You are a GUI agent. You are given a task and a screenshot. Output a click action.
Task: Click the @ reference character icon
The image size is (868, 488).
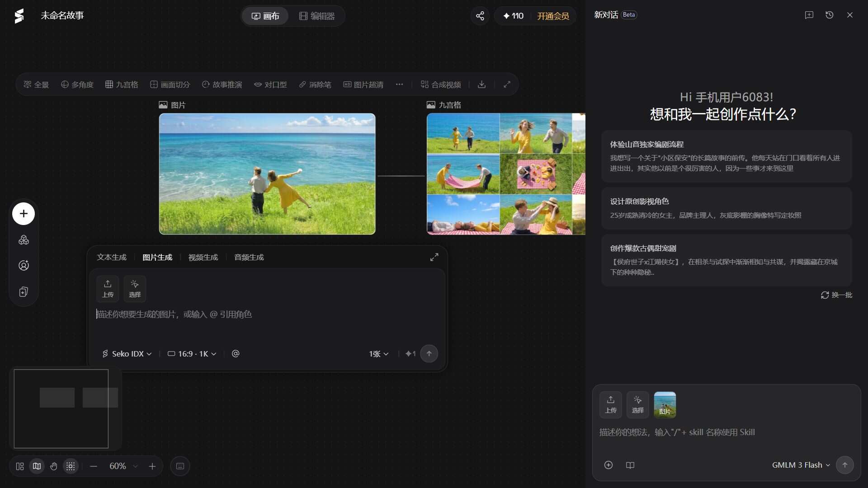coord(236,354)
